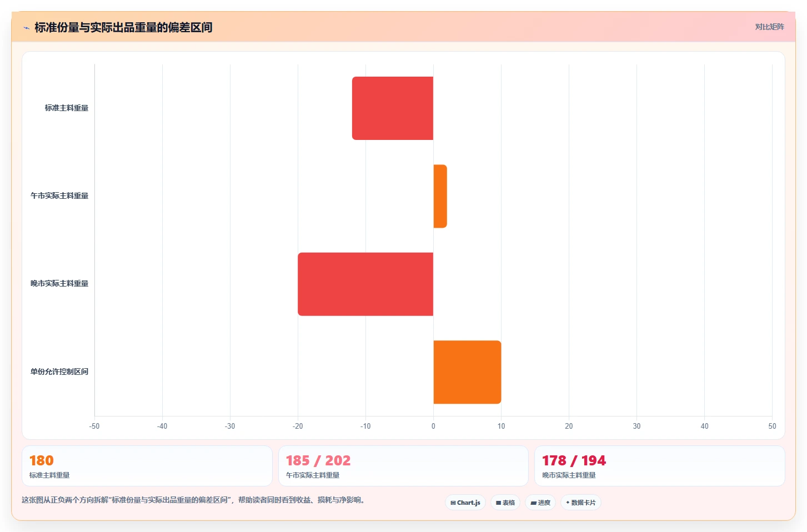Click the y-axis label 午市实际主料重量
The width and height of the screenshot is (807, 532).
click(x=59, y=195)
